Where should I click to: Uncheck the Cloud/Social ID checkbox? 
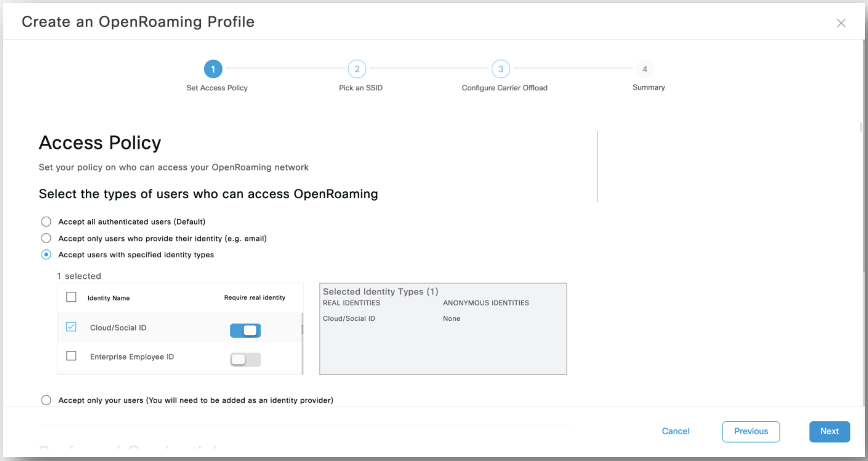click(71, 327)
